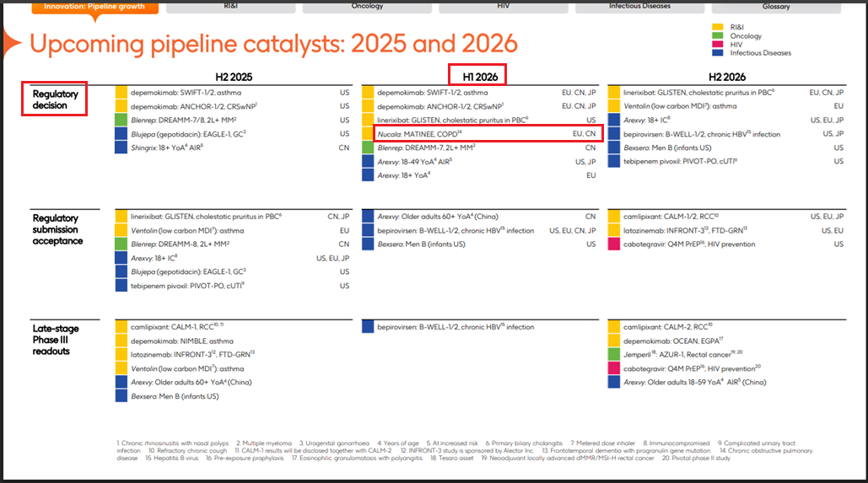Click 'EU, CN' regions beside Nucala MATINEE
868x483 pixels.
coord(584,134)
